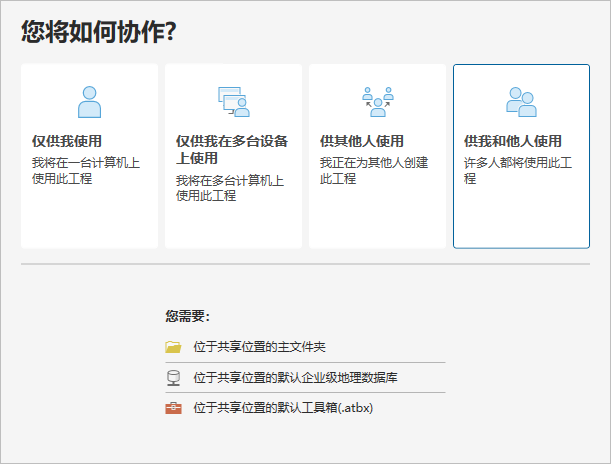
Task: Click the single person icon on 仅供我使用 card
Action: (89, 101)
